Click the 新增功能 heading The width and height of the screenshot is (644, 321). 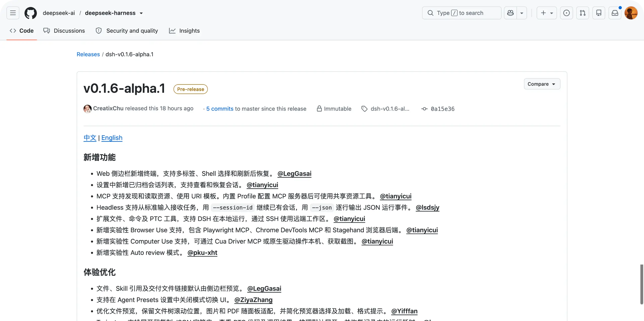coord(100,157)
